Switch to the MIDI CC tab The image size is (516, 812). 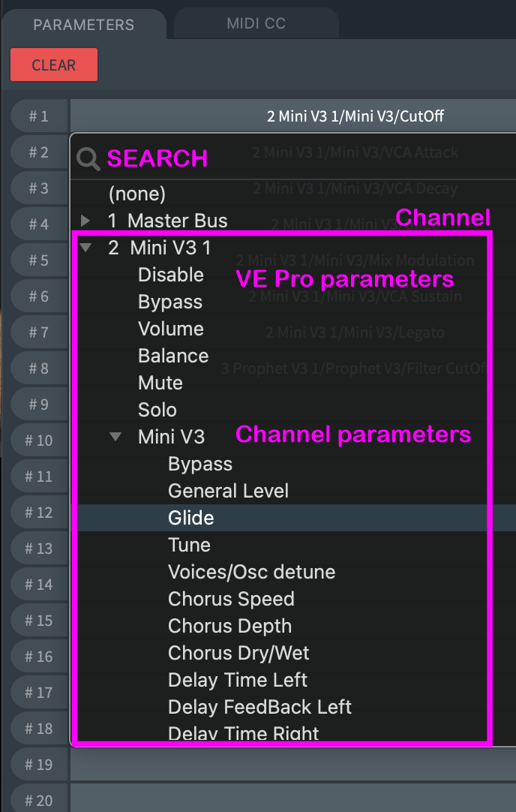[x=256, y=23]
